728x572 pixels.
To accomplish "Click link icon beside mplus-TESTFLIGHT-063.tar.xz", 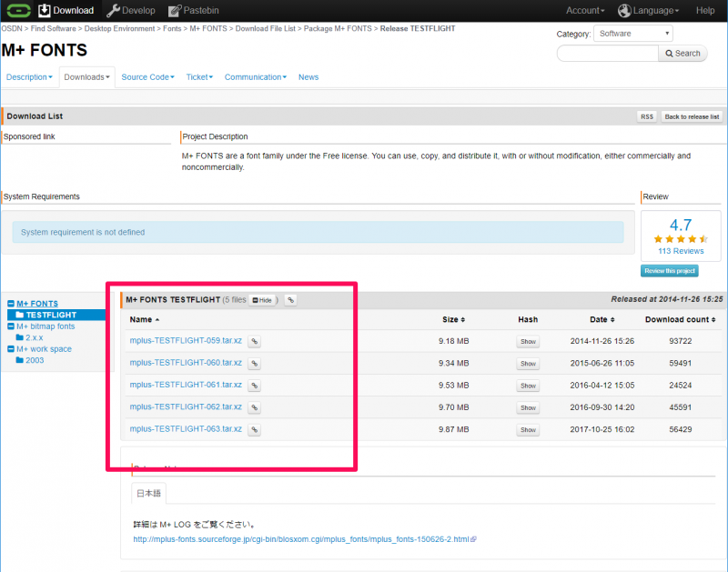I will coord(255,429).
